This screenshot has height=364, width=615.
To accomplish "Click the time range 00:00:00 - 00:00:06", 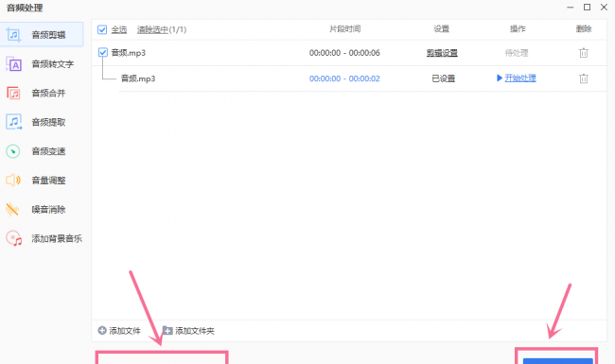I will tap(344, 53).
